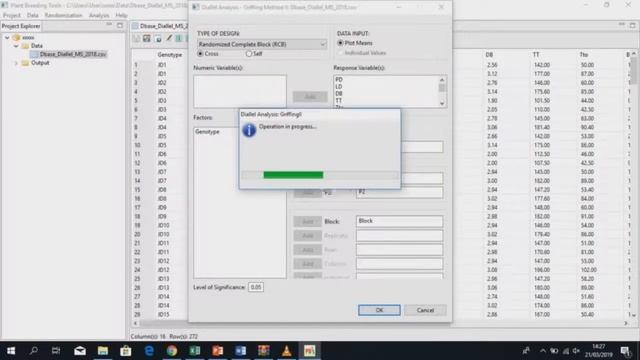Show hidden system tray icons
This screenshot has height=360, width=640.
click(542, 351)
